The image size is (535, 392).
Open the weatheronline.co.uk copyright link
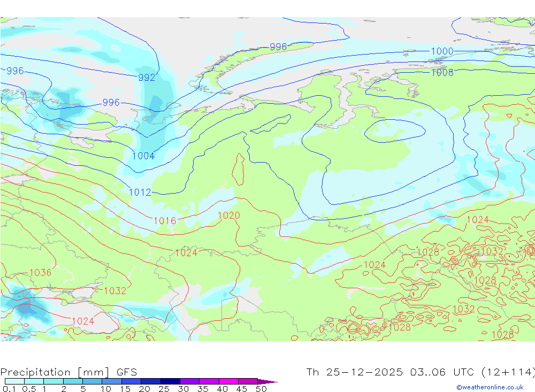(x=490, y=387)
